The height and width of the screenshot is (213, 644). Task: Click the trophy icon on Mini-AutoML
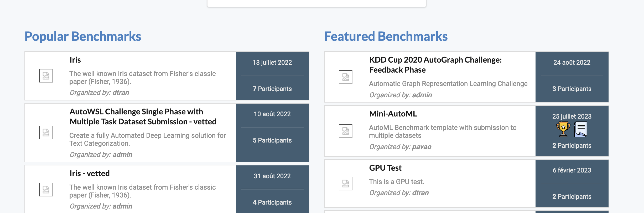pos(563,129)
